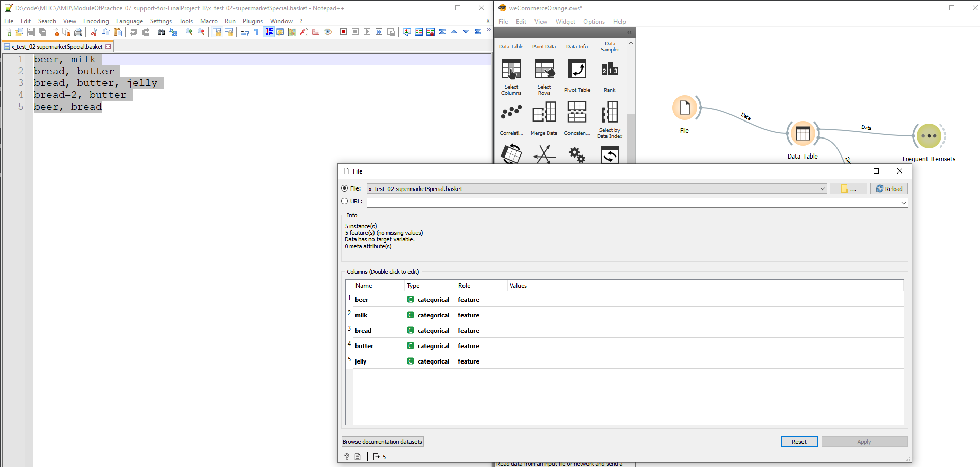
Task: Toggle horizontal scroll synchronization in Notepad++
Action: click(229, 32)
